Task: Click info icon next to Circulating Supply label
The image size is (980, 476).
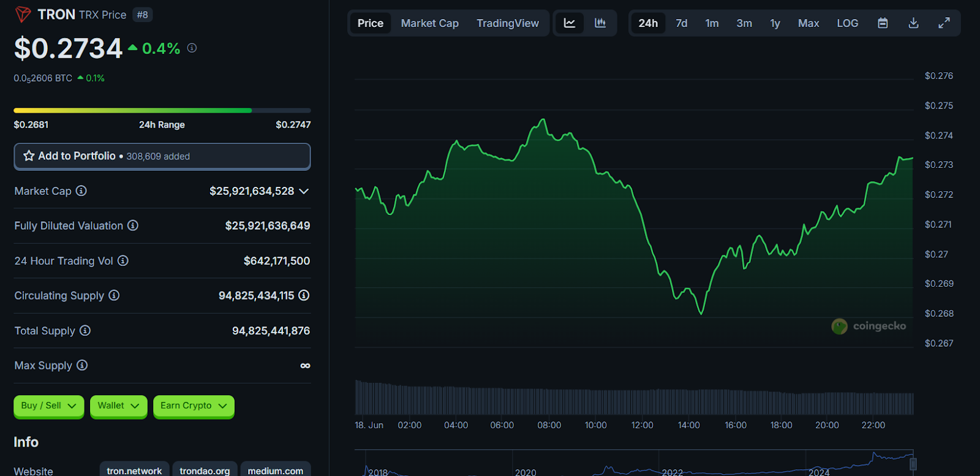Action: pyautogui.click(x=114, y=296)
